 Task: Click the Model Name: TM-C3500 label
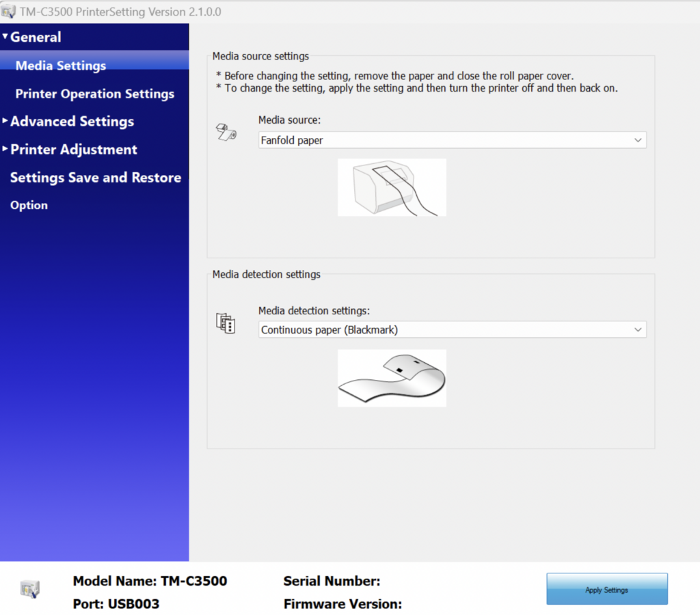pyautogui.click(x=150, y=581)
